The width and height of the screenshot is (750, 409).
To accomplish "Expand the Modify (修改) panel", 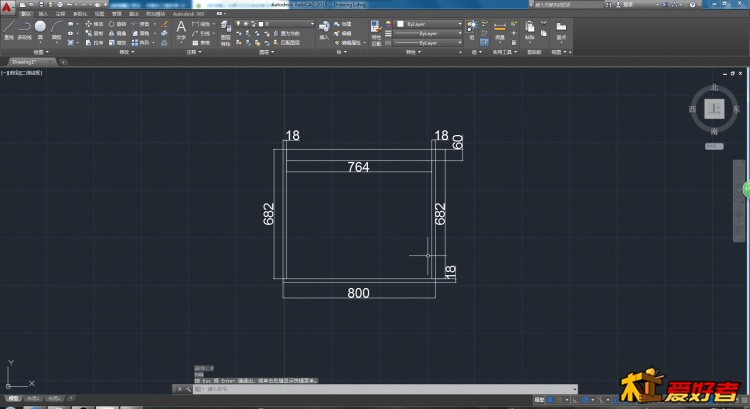I will click(x=126, y=52).
